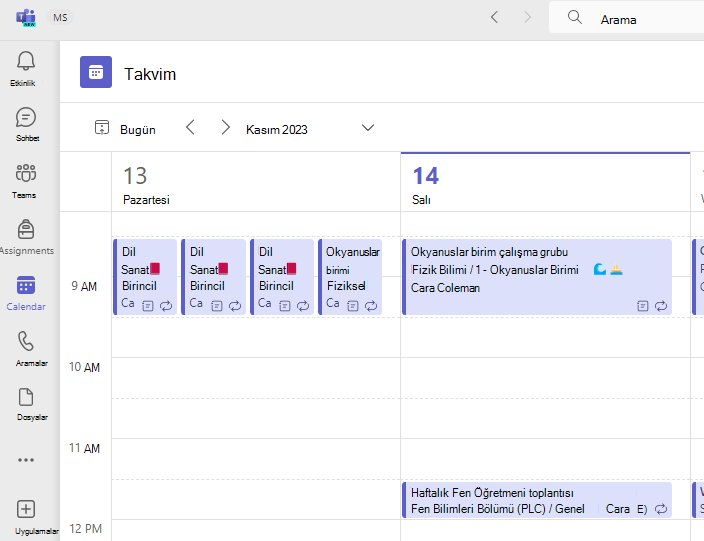This screenshot has width=704, height=541.
Task: Open Sohbet chat in sidebar
Action: [26, 117]
